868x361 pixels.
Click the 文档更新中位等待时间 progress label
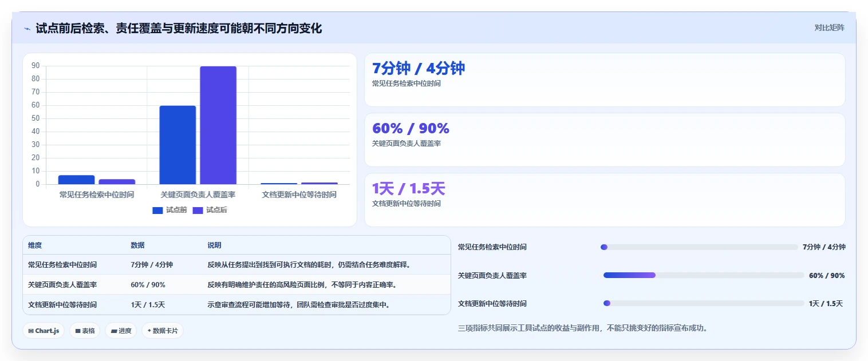492,303
